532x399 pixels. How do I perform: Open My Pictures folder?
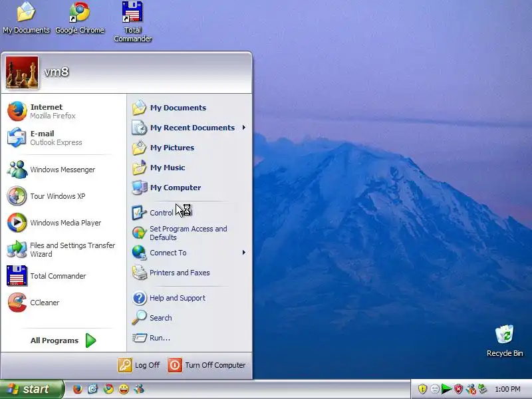pyautogui.click(x=189, y=148)
